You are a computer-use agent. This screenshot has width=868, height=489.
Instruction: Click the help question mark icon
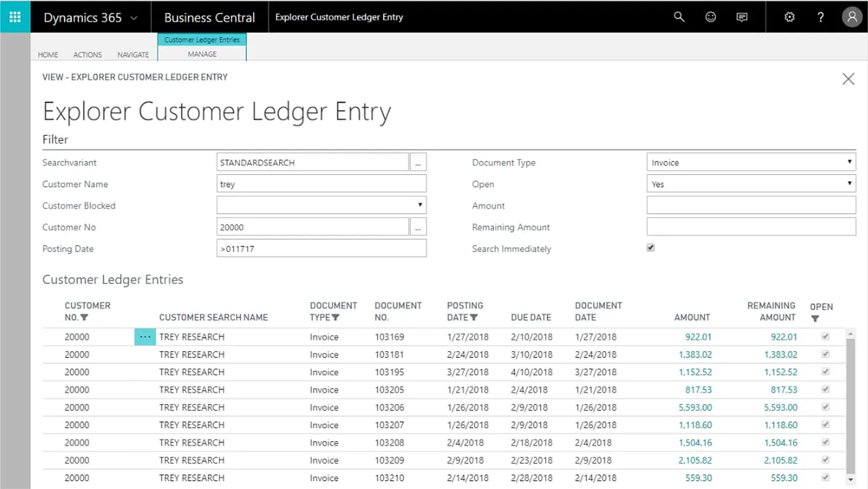(x=821, y=17)
